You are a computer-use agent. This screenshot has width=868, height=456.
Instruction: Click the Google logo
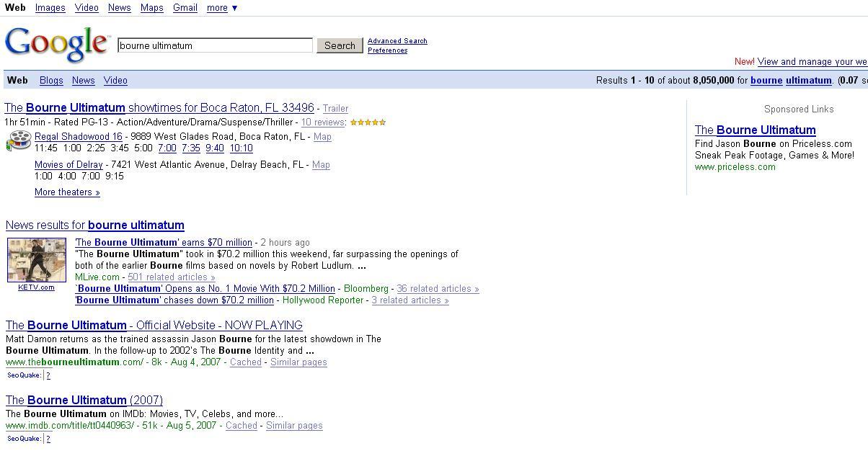pos(56,44)
